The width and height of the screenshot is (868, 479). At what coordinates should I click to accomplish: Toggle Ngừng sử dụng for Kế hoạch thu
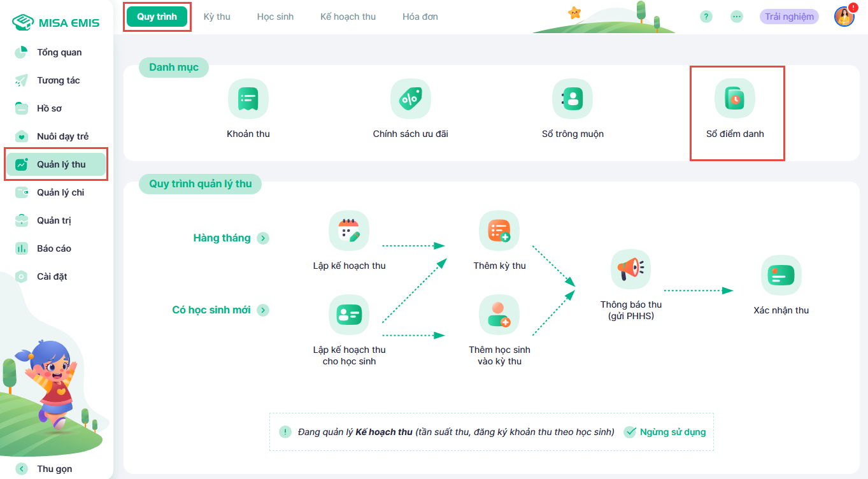tap(665, 432)
